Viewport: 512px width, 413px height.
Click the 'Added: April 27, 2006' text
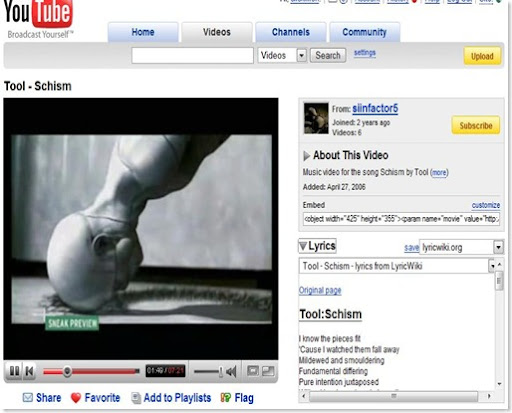(x=334, y=187)
